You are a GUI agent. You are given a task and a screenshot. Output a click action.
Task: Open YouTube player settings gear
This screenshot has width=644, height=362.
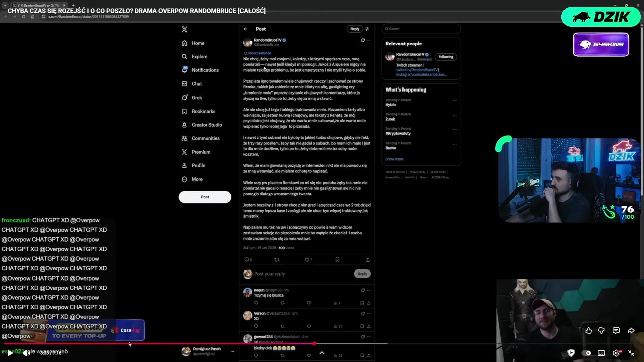(616, 353)
